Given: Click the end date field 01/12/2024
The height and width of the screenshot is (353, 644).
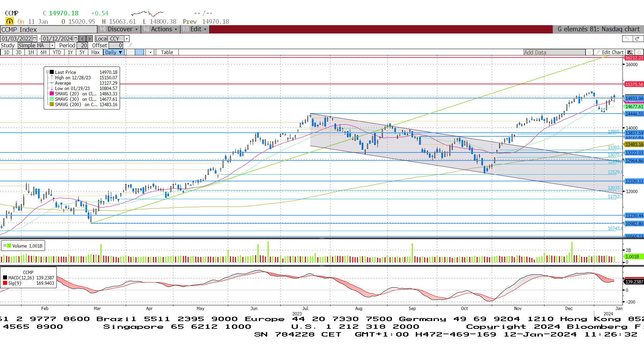Looking at the screenshot, I should pos(57,39).
